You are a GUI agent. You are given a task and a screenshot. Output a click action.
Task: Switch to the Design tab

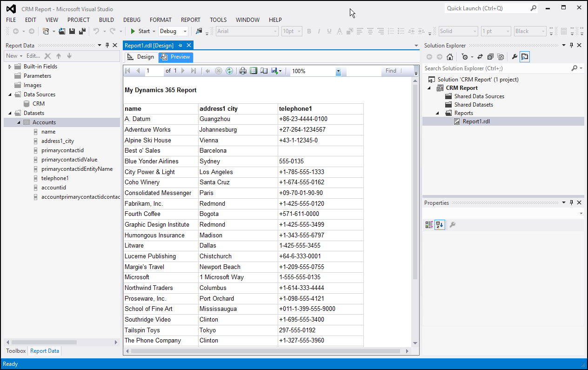pos(140,56)
